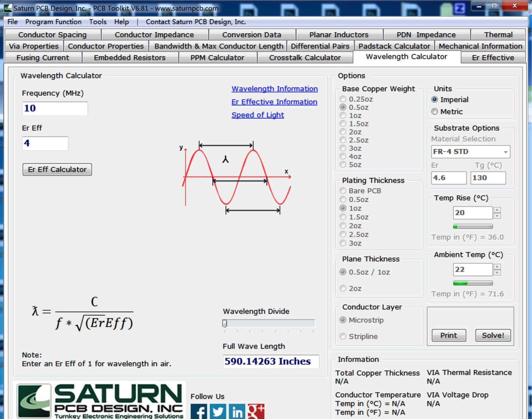Click the Frequency (MHz) input field

pos(55,108)
